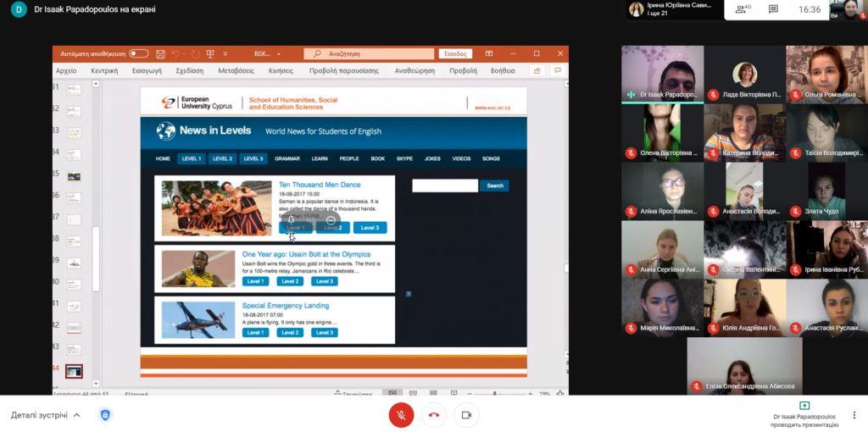The width and height of the screenshot is (868, 432).
Task: Turn the camera on or off
Action: coord(465,415)
